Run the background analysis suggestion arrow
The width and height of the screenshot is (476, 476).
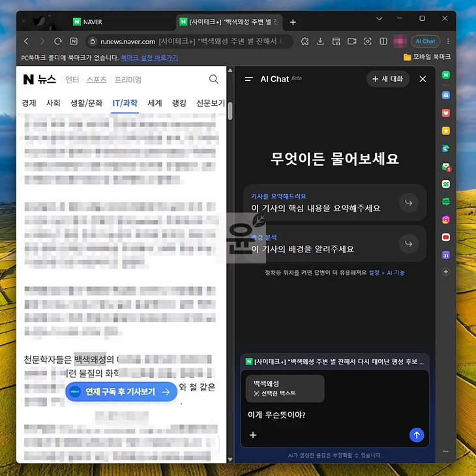(x=409, y=243)
